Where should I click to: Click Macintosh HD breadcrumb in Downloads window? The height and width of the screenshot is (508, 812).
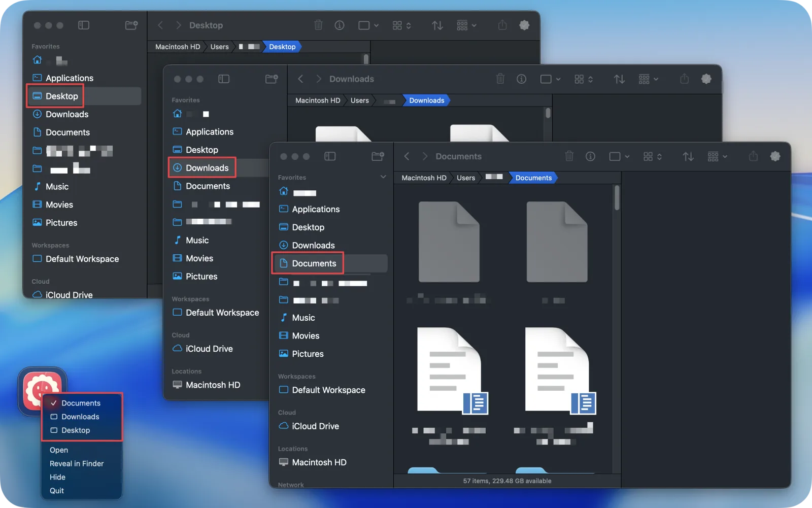[x=318, y=100]
